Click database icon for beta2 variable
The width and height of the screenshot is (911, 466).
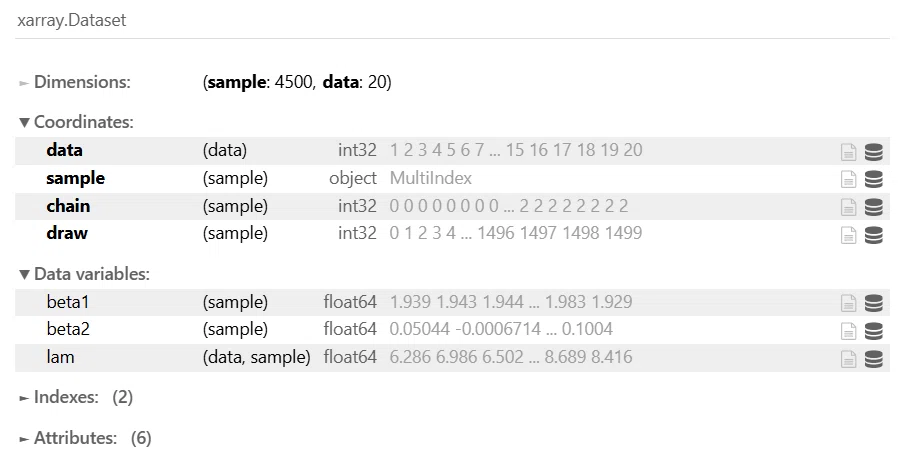click(x=873, y=331)
